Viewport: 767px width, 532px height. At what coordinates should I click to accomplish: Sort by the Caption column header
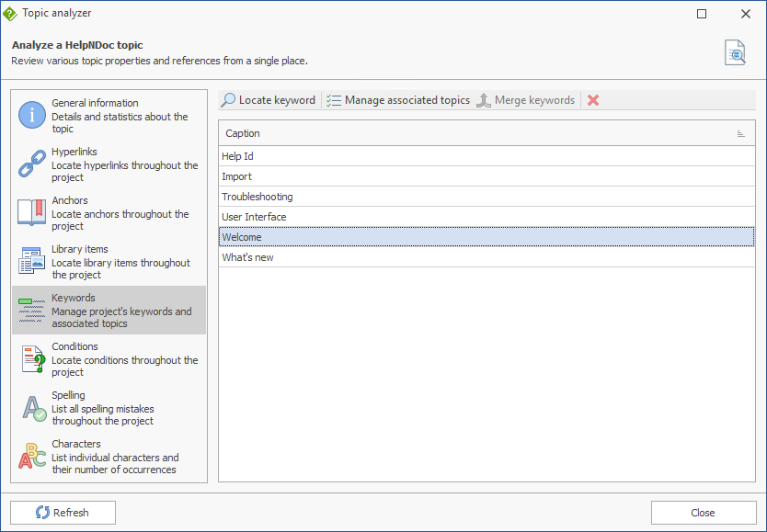pyautogui.click(x=487, y=133)
